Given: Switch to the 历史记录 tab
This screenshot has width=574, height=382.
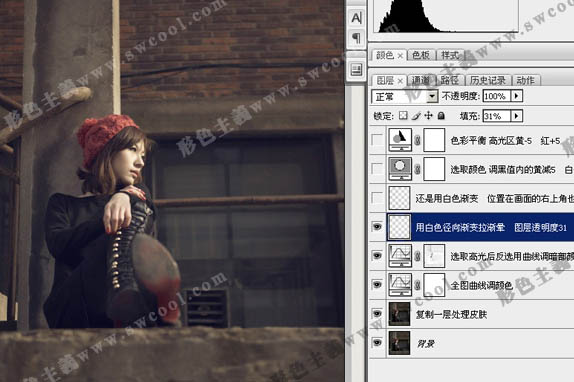Looking at the screenshot, I should point(488,80).
